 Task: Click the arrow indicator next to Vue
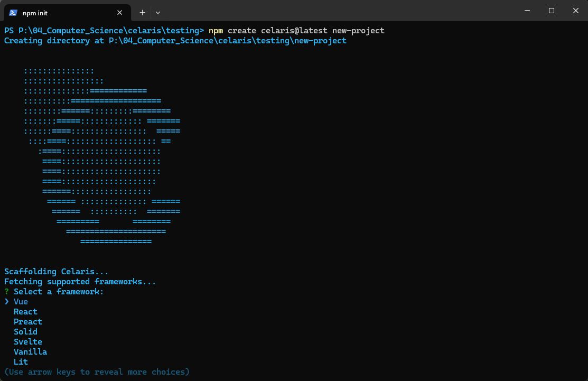click(6, 301)
